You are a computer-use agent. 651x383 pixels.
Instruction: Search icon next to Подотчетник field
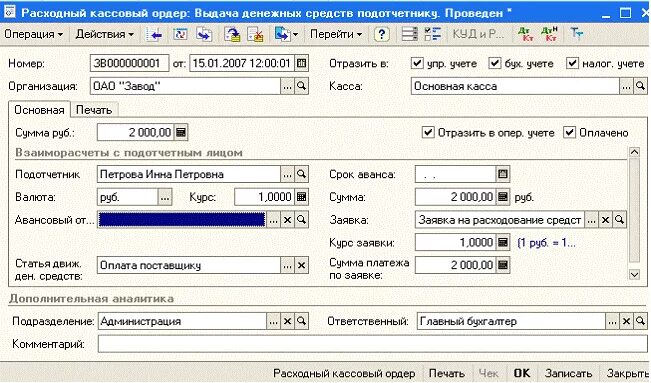point(301,174)
